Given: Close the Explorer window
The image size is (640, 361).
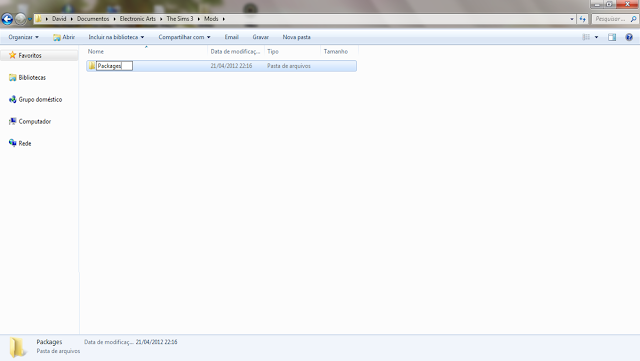Looking at the screenshot, I should 627,4.
